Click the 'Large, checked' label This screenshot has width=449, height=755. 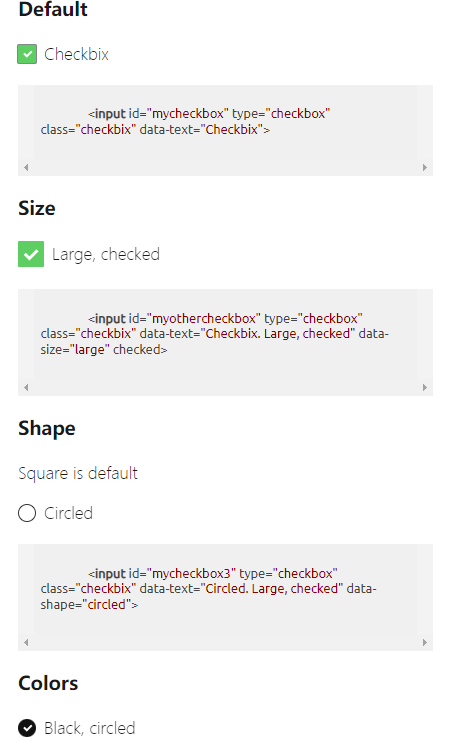106,254
